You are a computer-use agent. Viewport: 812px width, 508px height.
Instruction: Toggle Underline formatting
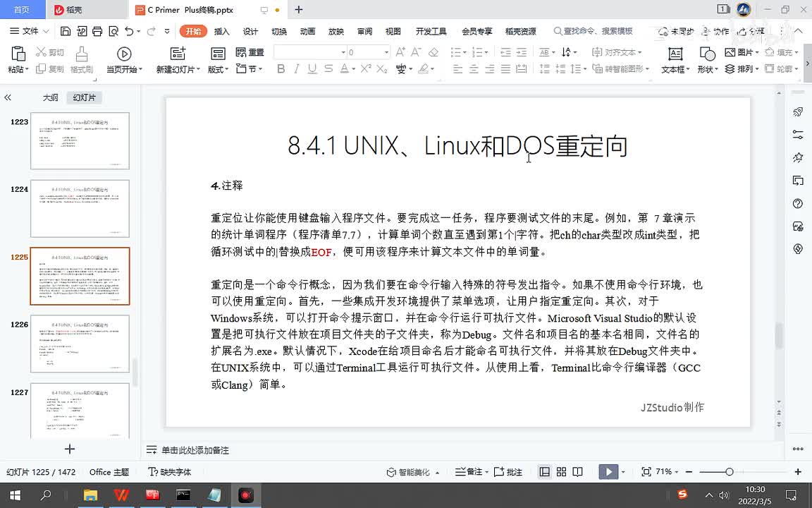pyautogui.click(x=312, y=68)
